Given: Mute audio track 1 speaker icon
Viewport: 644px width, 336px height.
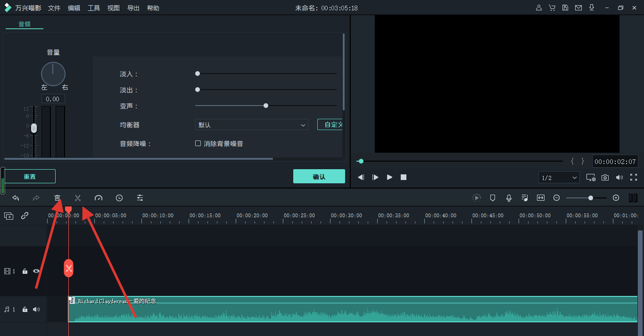Looking at the screenshot, I should tap(36, 310).
